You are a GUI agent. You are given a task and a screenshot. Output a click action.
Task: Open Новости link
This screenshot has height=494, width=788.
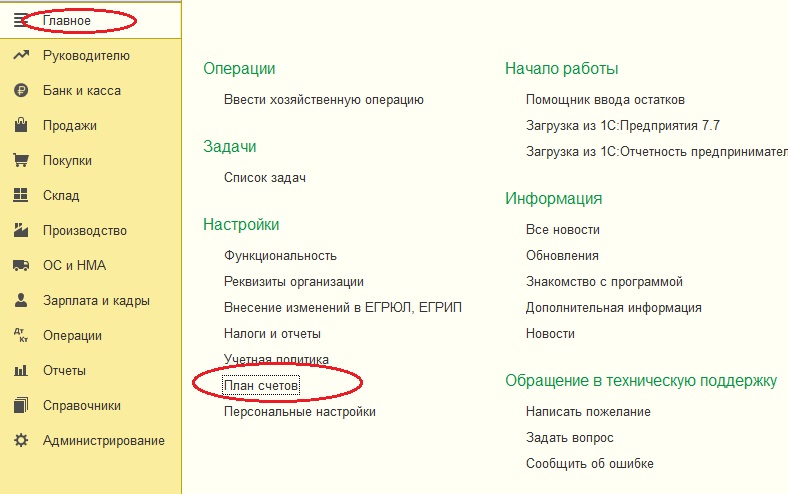click(x=550, y=334)
